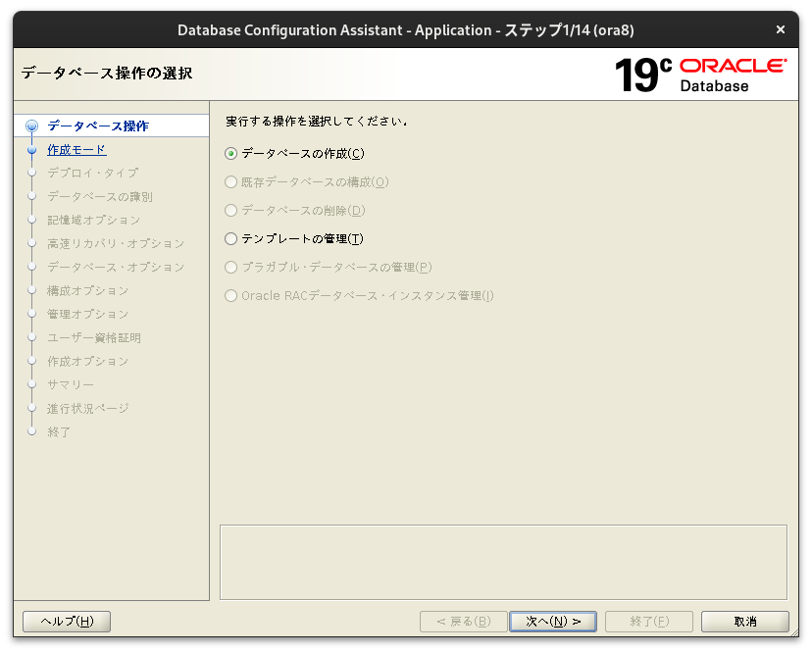The height and width of the screenshot is (653, 812).
Task: Click the 記憶域オプション step circle
Action: click(x=33, y=220)
